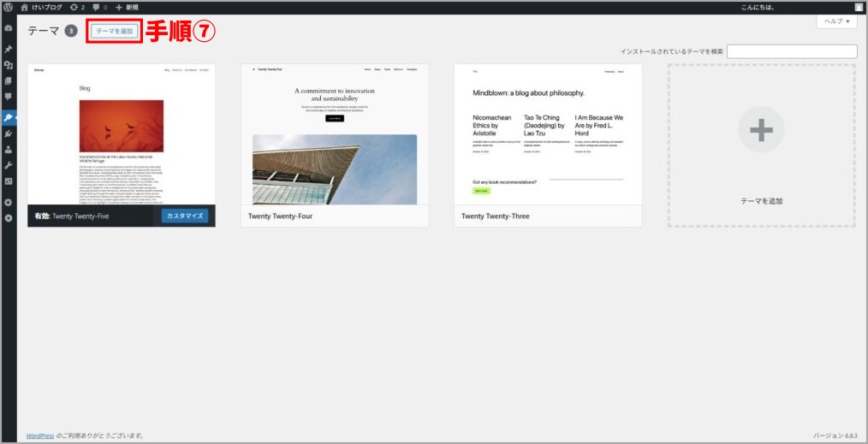Screen dimensions: 868x444
Task: Open the Tools wrench icon in sidebar
Action: pos(9,165)
